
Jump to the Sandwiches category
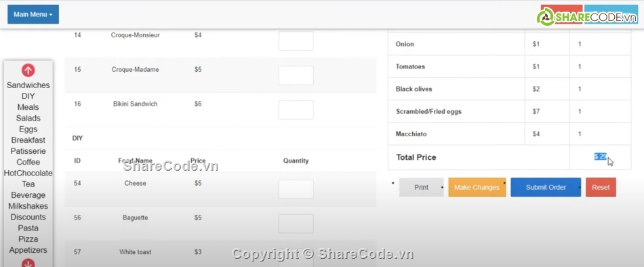[x=28, y=85]
